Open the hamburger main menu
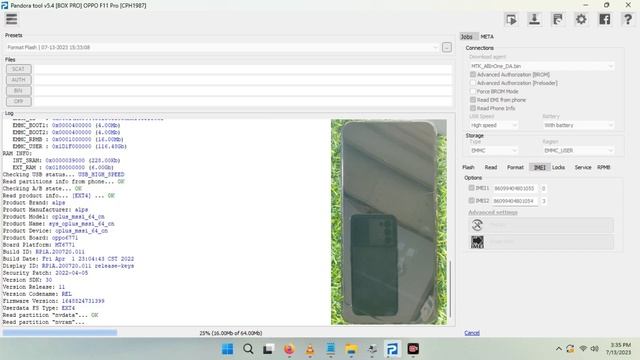Image resolution: width=640 pixels, height=360 pixels. [x=11, y=19]
